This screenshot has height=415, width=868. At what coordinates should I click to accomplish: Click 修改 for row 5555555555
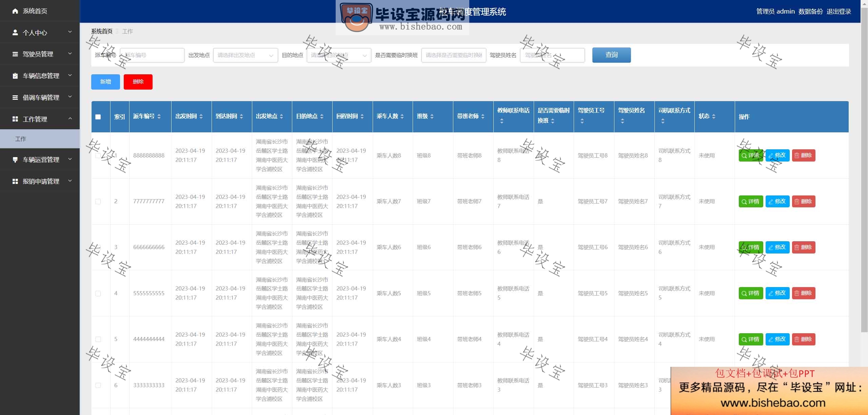(x=777, y=293)
